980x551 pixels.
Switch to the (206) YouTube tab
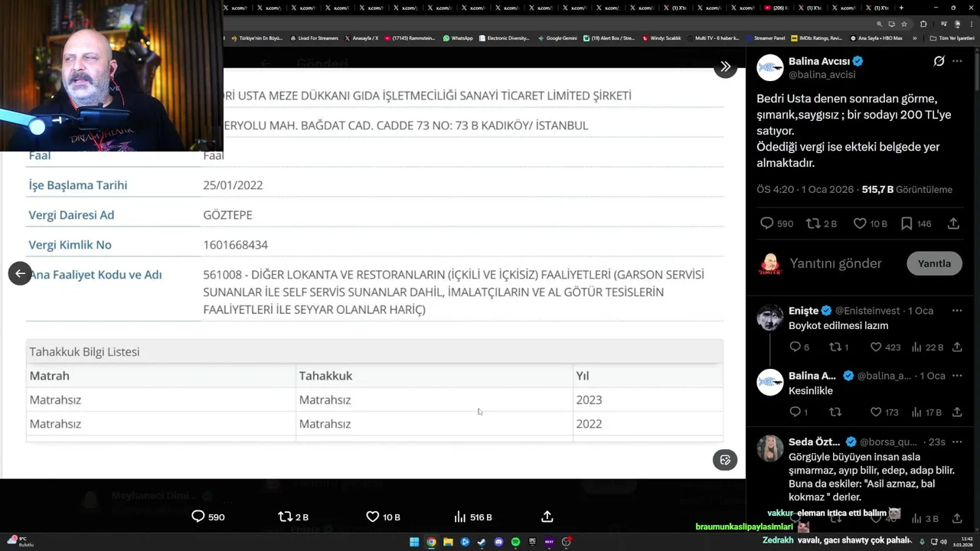point(777,8)
